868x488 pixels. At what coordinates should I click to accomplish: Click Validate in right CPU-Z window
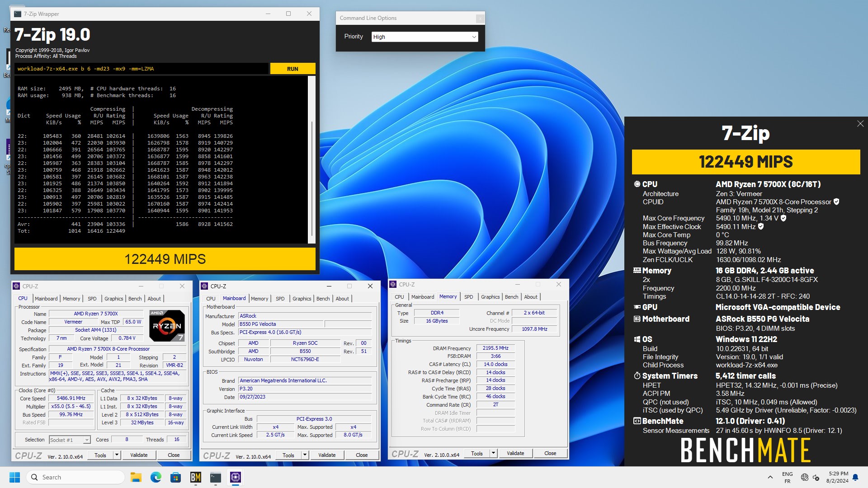pyautogui.click(x=515, y=453)
